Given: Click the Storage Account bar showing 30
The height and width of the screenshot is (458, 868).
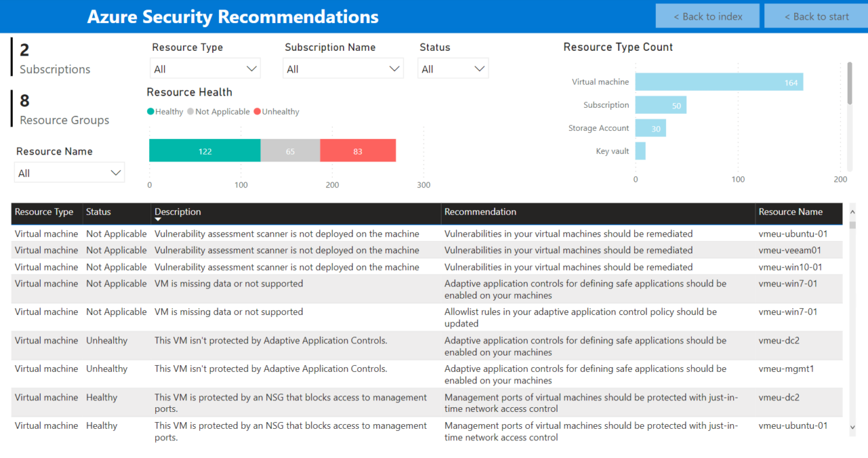Looking at the screenshot, I should (x=650, y=128).
